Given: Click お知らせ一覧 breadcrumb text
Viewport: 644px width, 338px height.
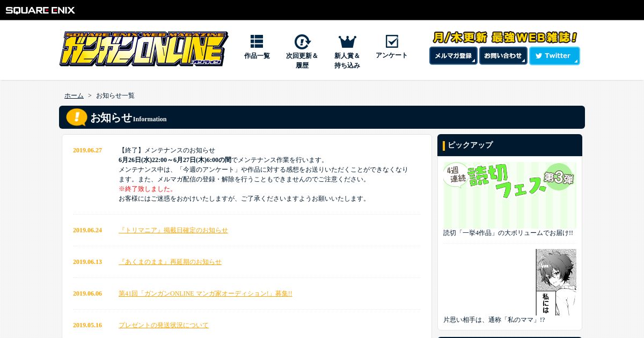Looking at the screenshot, I should pyautogui.click(x=115, y=95).
